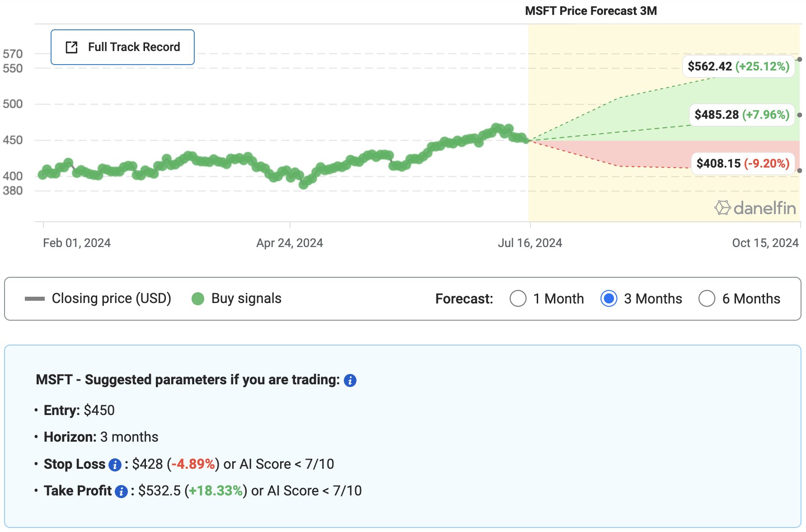Image resolution: width=806 pixels, height=532 pixels.
Task: Click info icon beside Suggested parameters heading
Action: [x=350, y=381]
